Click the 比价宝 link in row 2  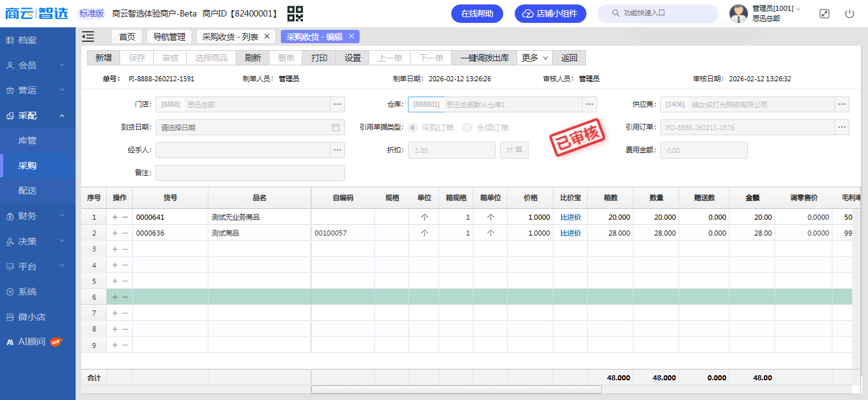click(x=570, y=233)
